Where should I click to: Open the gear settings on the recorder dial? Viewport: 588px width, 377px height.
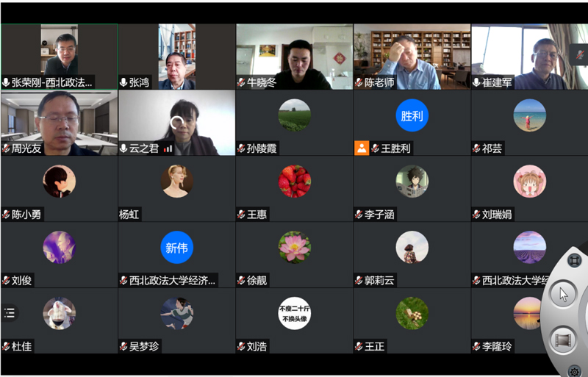pyautogui.click(x=575, y=372)
